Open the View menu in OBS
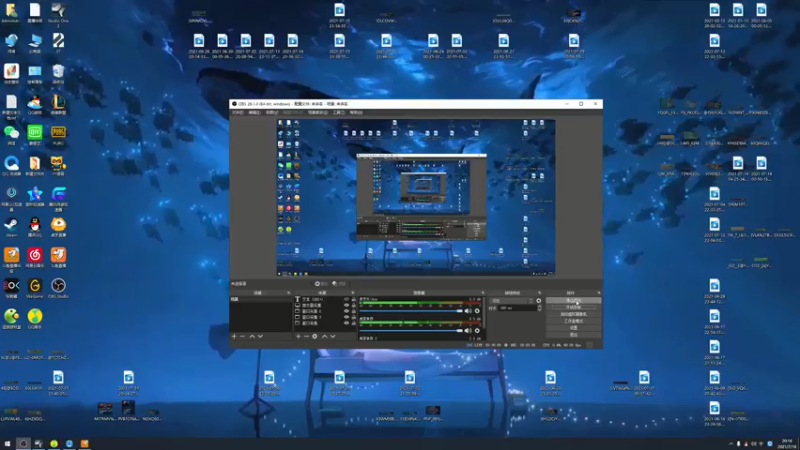Image resolution: width=800 pixels, height=450 pixels. pos(271,112)
